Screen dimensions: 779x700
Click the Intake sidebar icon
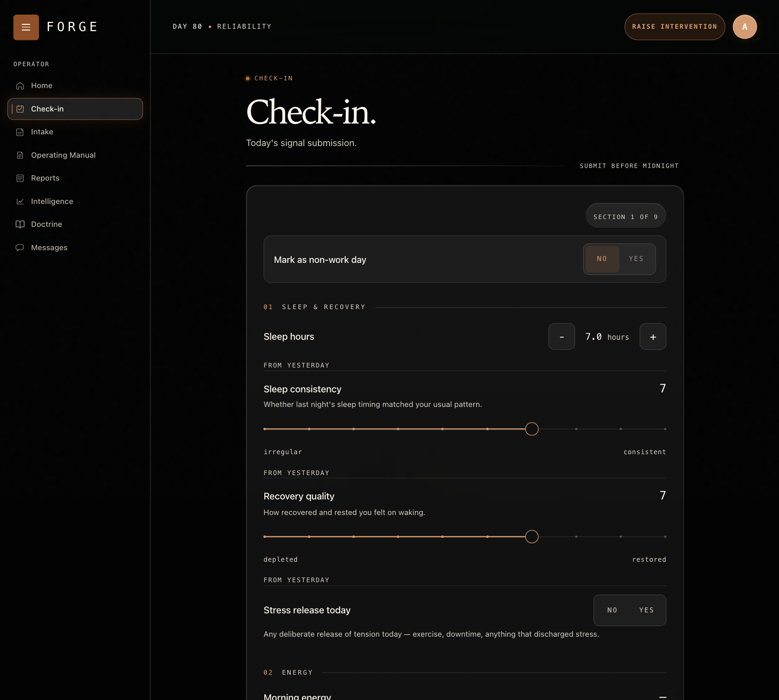coord(20,132)
